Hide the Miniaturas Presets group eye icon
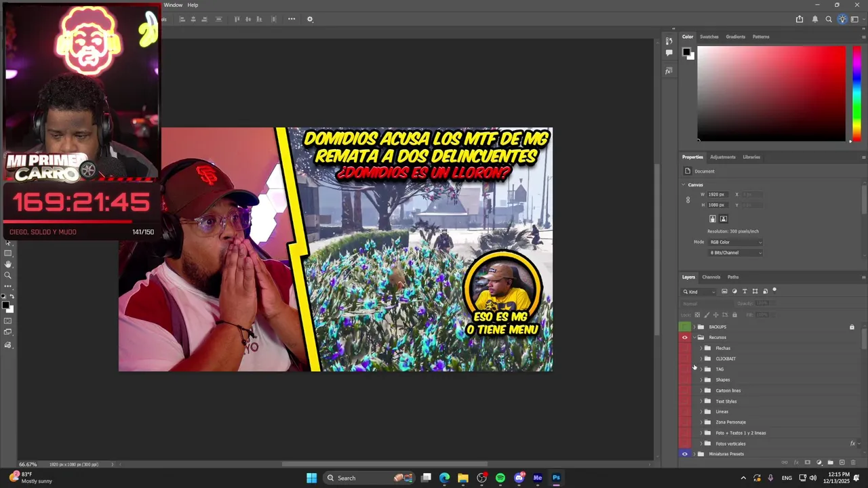Viewport: 868px width, 488px height. [685, 454]
